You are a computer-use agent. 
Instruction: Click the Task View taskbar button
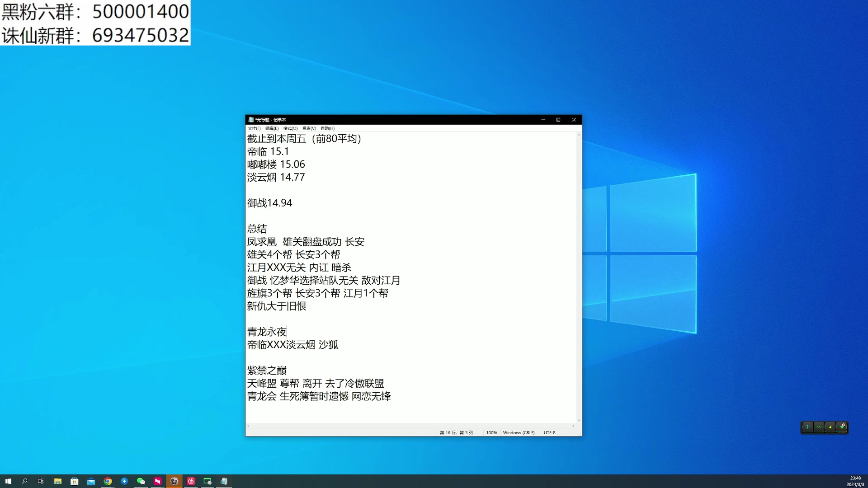pos(41,481)
